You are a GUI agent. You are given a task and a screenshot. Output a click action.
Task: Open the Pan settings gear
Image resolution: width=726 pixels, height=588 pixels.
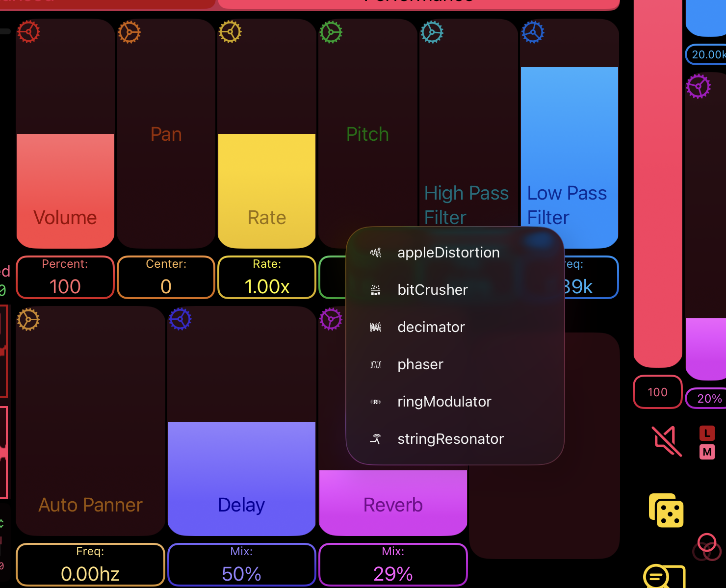[x=129, y=33]
